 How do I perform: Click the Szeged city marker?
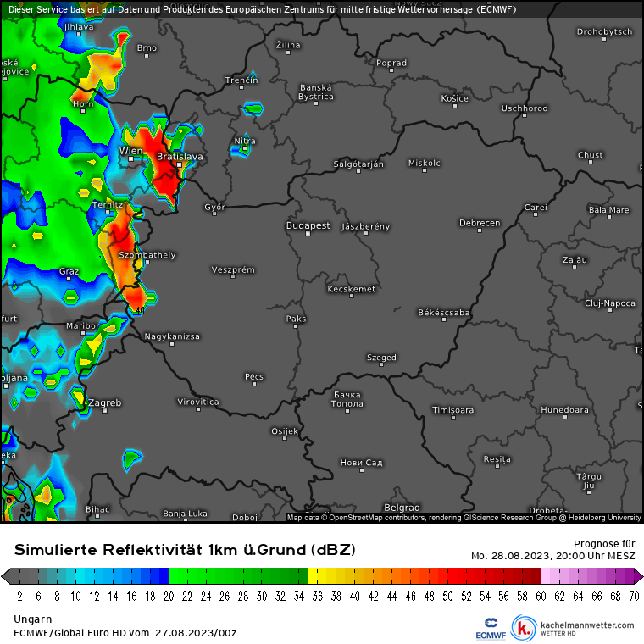point(381,366)
